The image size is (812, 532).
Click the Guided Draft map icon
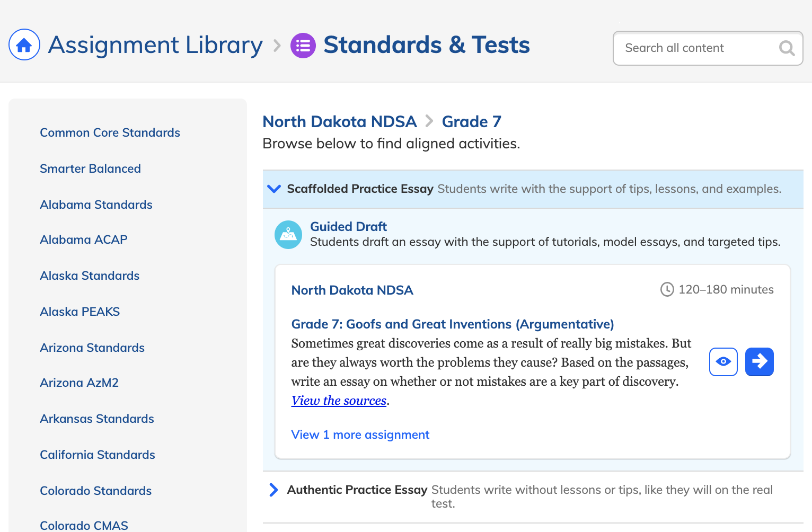[288, 234]
